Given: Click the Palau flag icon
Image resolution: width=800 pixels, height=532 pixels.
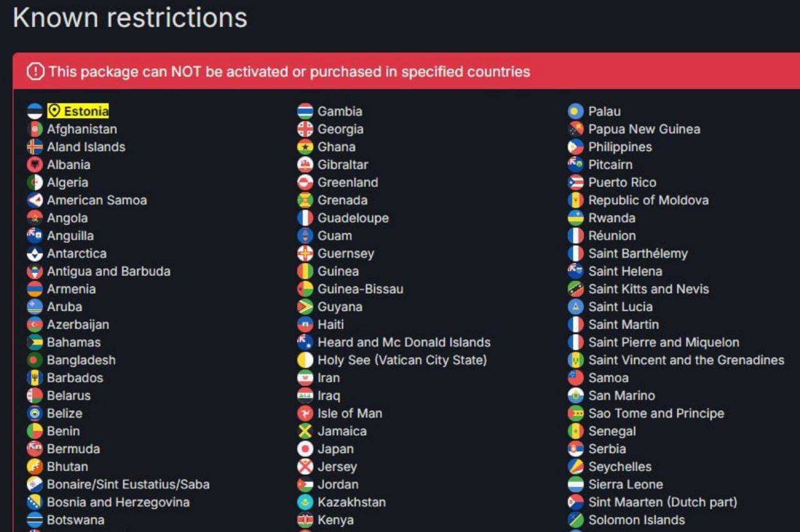Looking at the screenshot, I should click(576, 111).
